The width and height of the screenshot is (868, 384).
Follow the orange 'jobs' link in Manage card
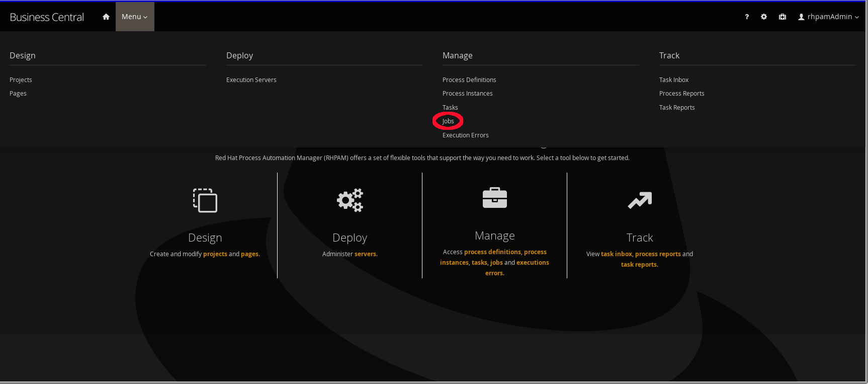click(x=496, y=263)
